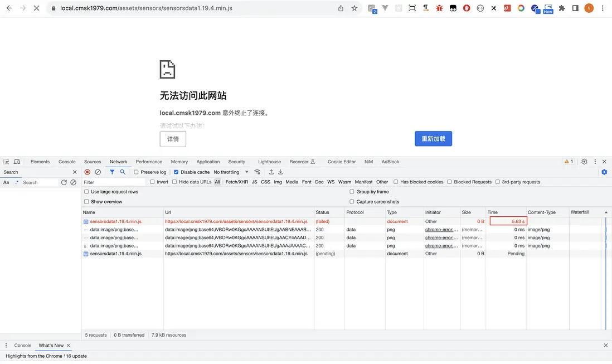Filter requests by Img type
The image size is (612, 364).
[x=278, y=182]
